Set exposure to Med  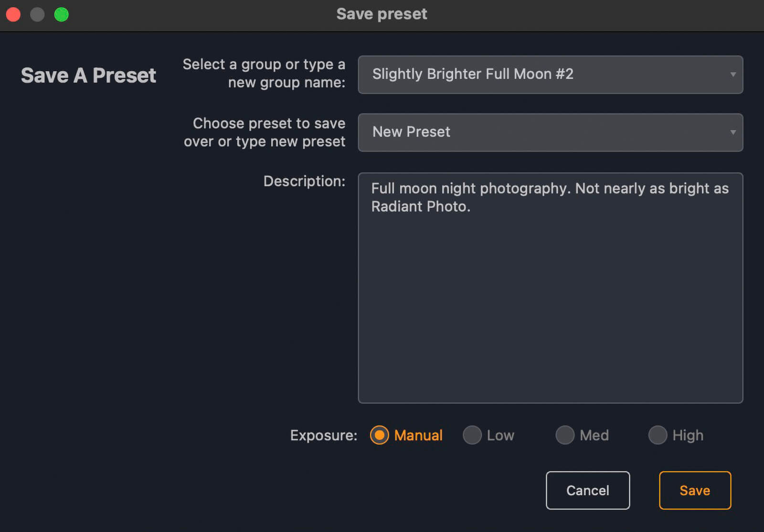(x=565, y=435)
